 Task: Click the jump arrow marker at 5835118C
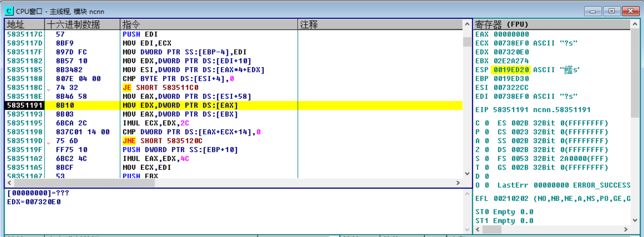click(x=49, y=89)
